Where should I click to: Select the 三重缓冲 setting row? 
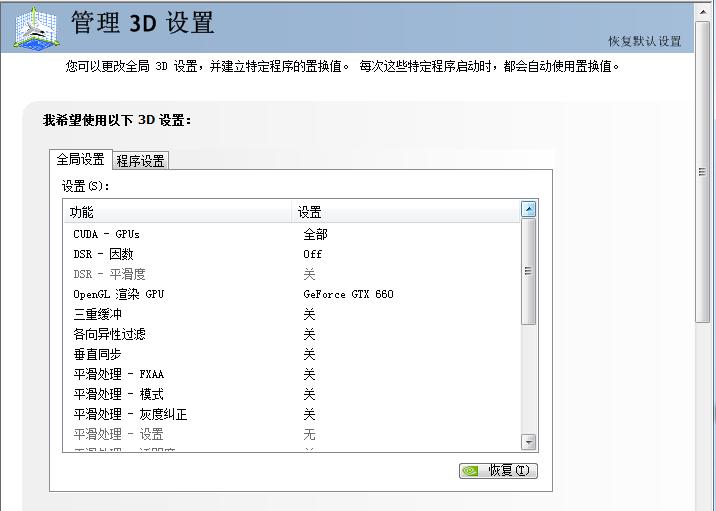[97, 314]
